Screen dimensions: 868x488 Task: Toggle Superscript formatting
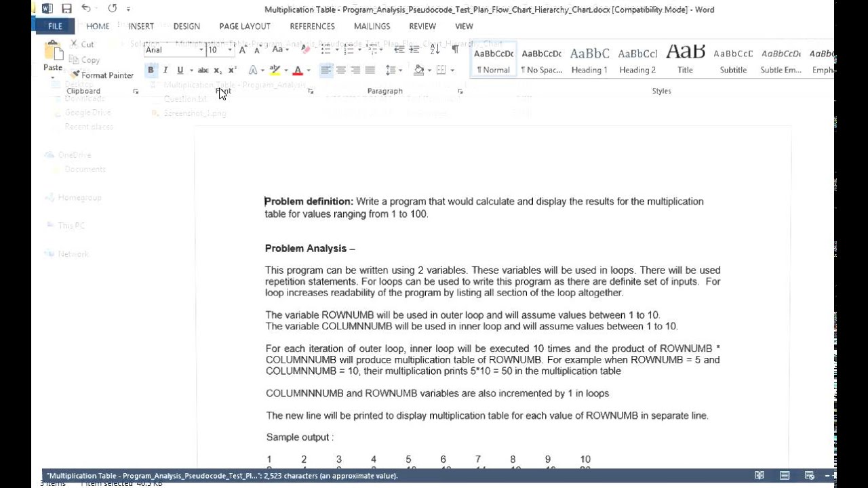232,70
